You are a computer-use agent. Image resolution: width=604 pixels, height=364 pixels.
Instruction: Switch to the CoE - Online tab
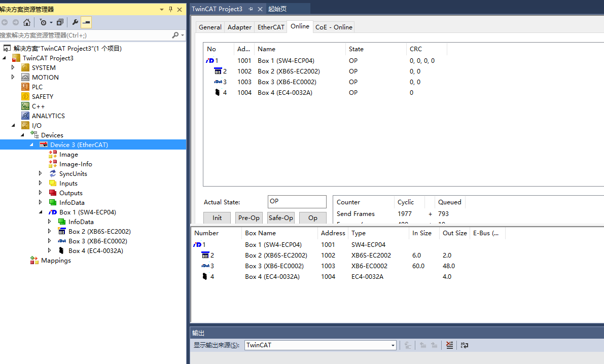pyautogui.click(x=333, y=27)
